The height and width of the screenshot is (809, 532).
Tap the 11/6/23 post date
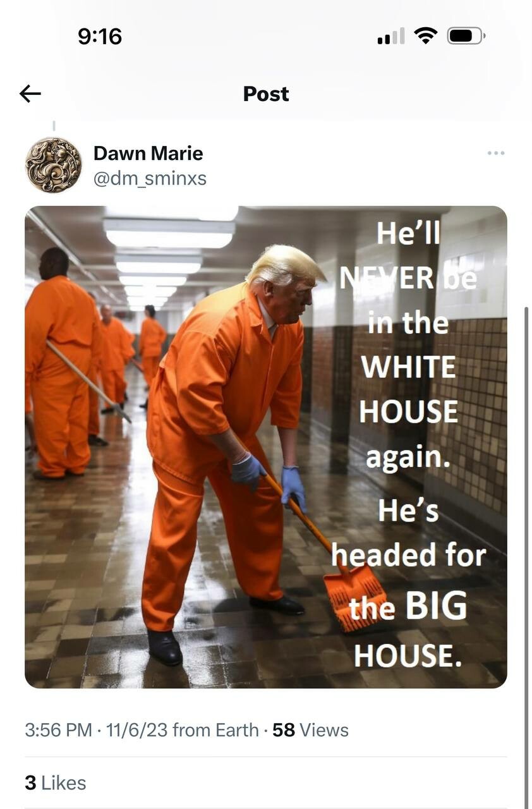pos(136,730)
